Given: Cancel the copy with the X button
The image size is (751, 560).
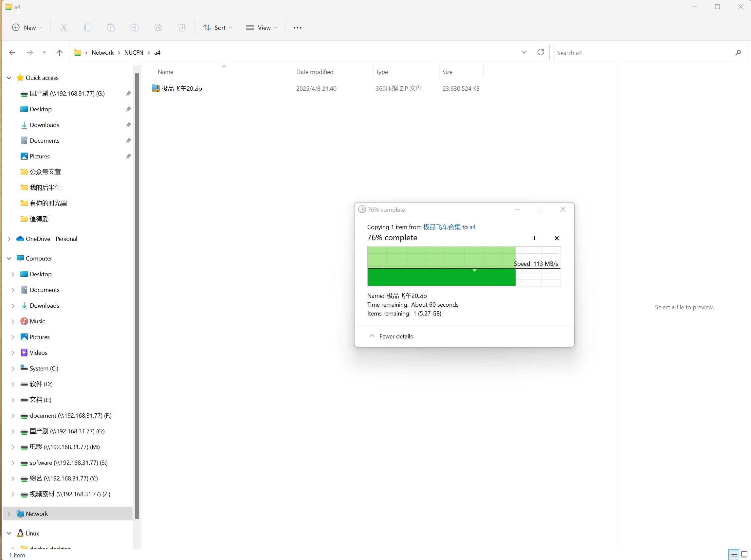Looking at the screenshot, I should tap(557, 238).
